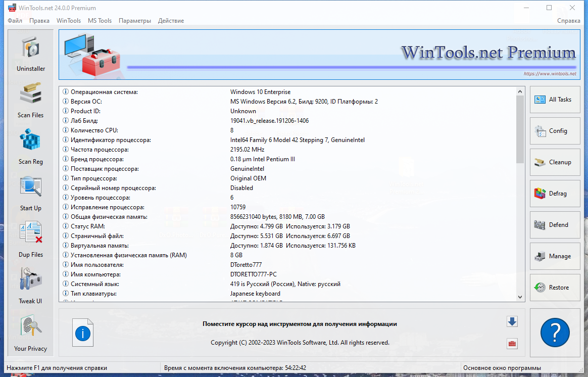
Task: Open the Start Up manager
Action: [x=31, y=194]
